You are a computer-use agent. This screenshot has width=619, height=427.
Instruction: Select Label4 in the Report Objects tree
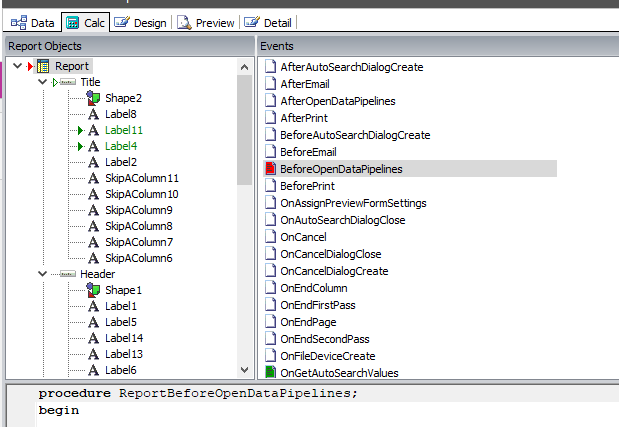pyautogui.click(x=123, y=146)
